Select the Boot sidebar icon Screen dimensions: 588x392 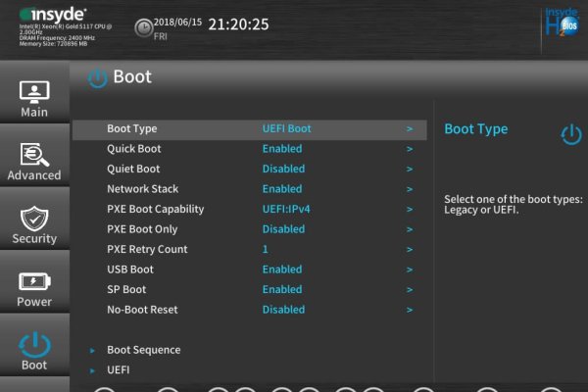click(x=34, y=345)
